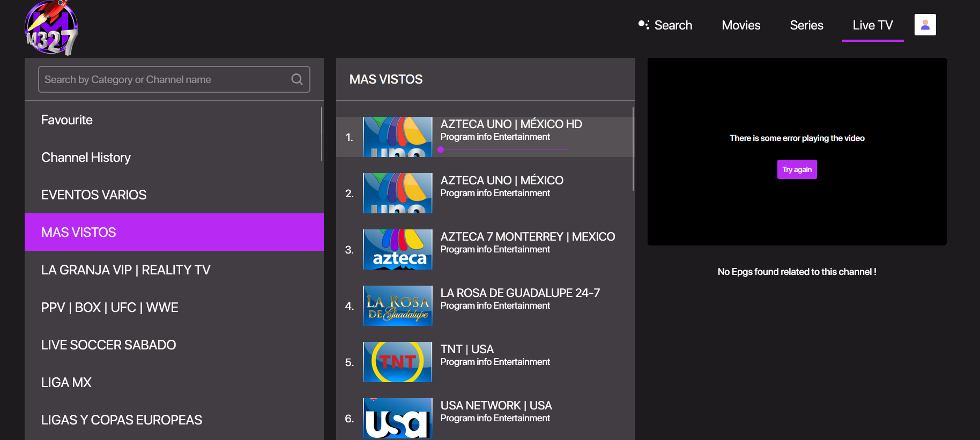Play AZTECA 7 MONTERREY | MEXICO title
The width and height of the screenshot is (980, 440).
point(528,236)
